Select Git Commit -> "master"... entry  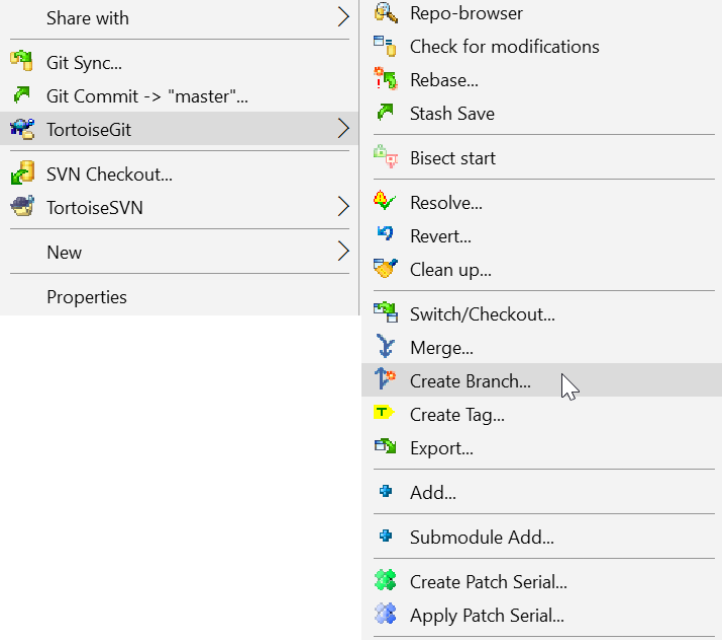(x=147, y=96)
